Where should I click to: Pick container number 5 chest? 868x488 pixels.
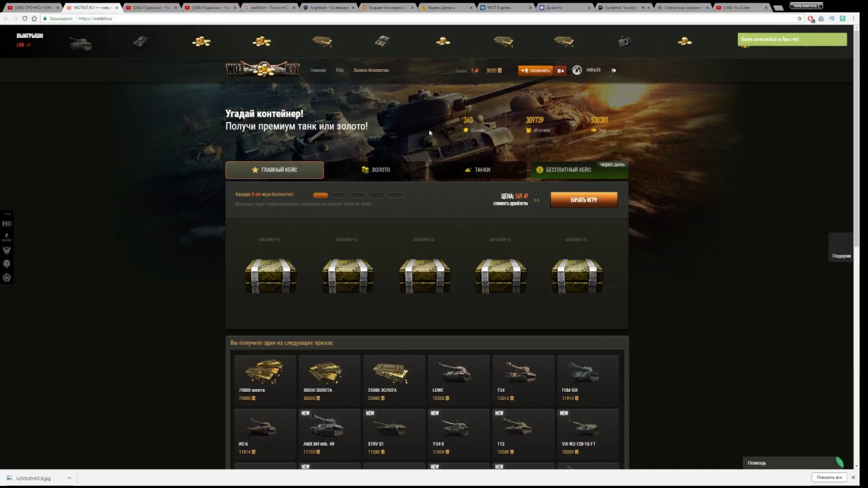(577, 275)
